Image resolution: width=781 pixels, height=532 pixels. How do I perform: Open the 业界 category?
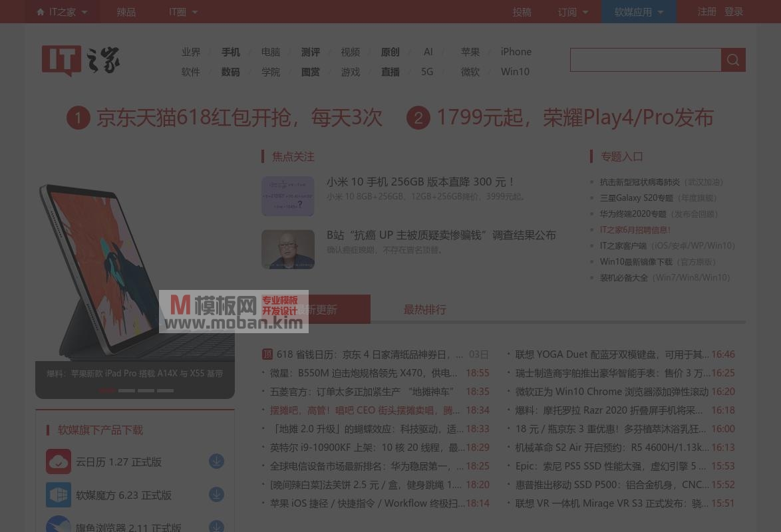pos(191,52)
